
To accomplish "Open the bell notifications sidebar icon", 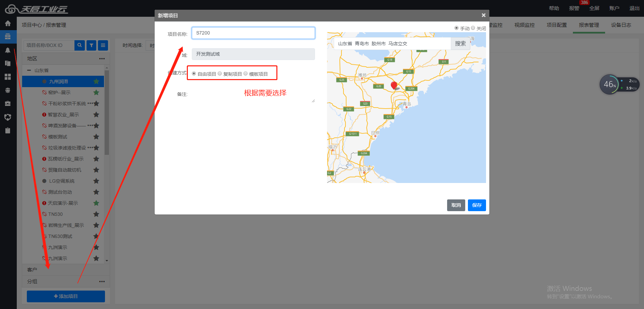I will [x=8, y=50].
